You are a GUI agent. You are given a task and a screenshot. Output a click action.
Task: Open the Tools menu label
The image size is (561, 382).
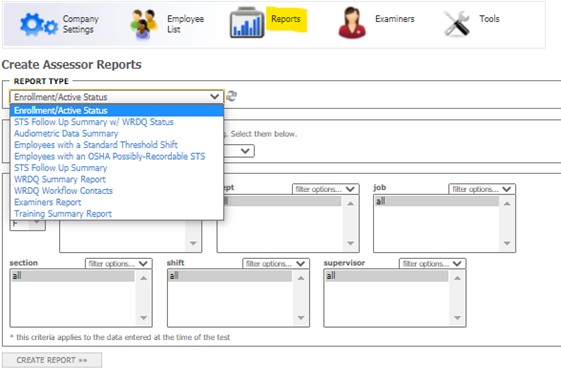tap(489, 19)
